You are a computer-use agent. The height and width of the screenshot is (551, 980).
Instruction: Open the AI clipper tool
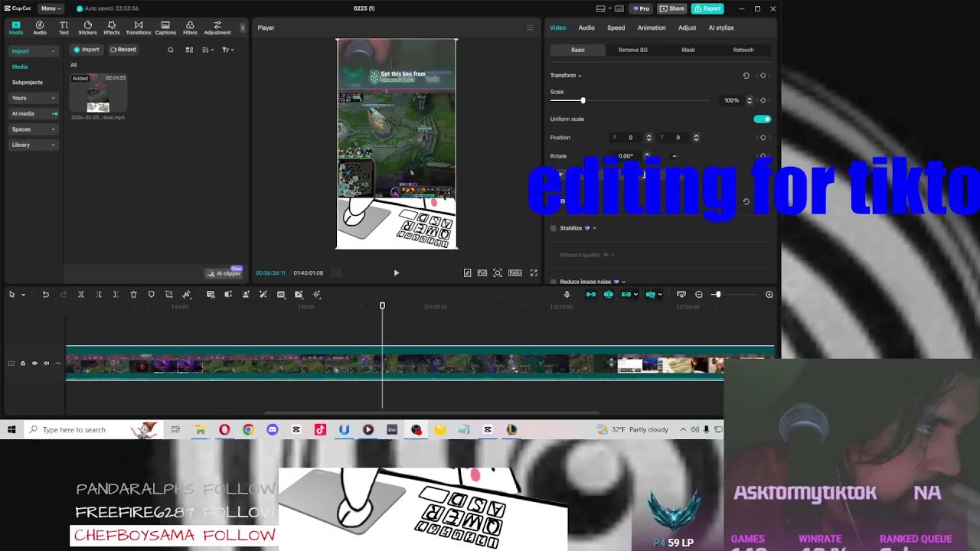pyautogui.click(x=224, y=273)
